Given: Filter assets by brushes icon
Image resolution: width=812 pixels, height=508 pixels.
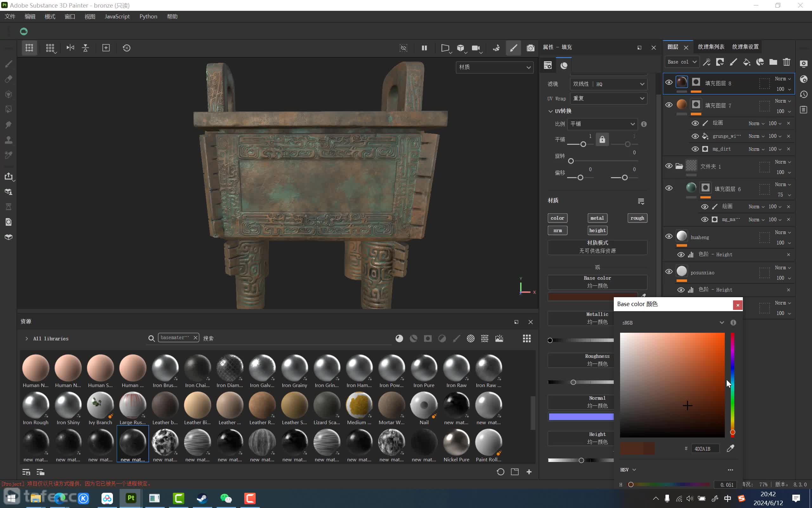Looking at the screenshot, I should 456,338.
